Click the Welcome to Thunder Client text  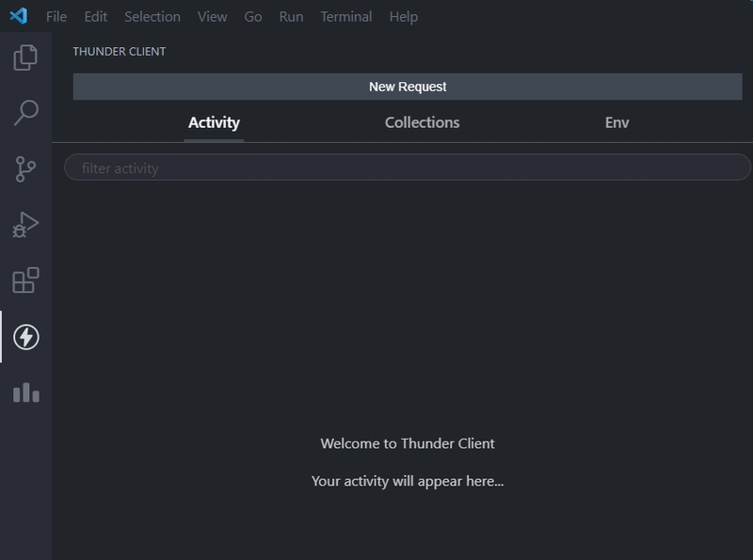(408, 443)
